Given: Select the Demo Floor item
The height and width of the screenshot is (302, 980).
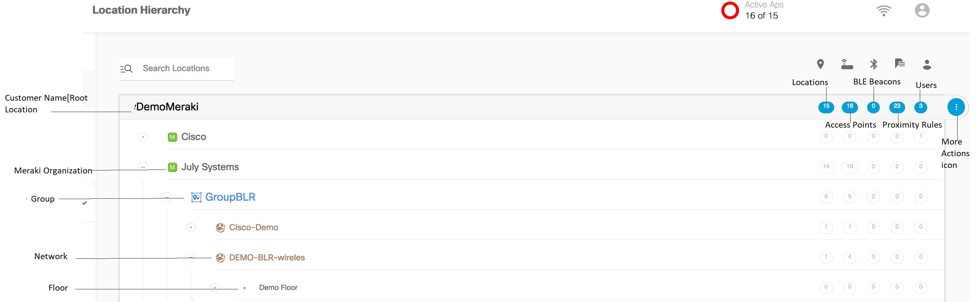Looking at the screenshot, I should (x=278, y=288).
